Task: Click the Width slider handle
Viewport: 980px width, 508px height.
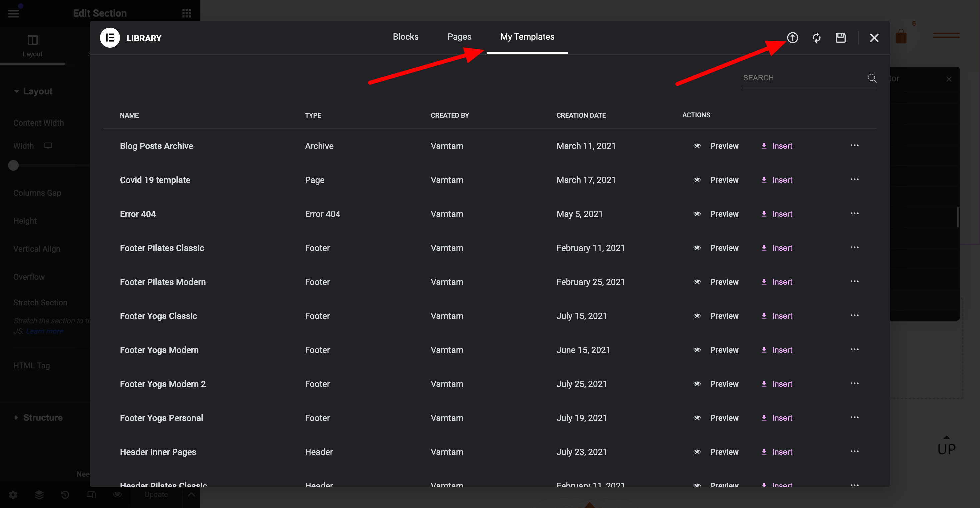Action: pos(13,166)
